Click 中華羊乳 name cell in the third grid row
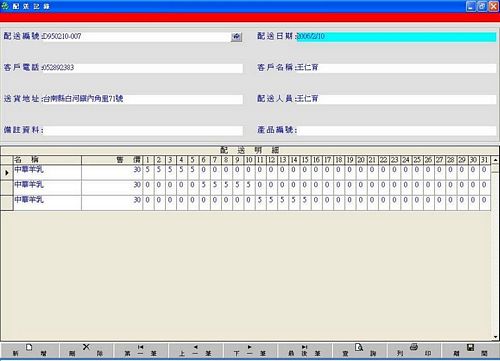The image size is (500, 361). click(47, 203)
